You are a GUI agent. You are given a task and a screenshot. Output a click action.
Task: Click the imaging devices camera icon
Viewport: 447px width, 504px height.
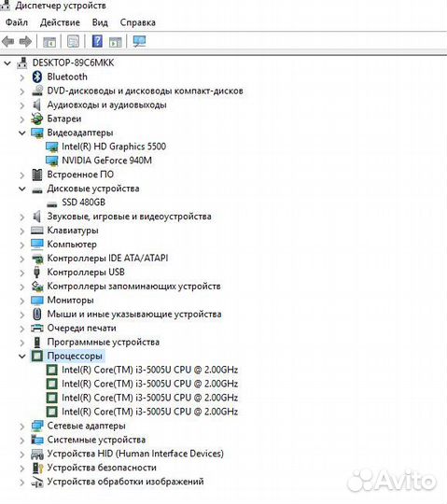point(37,482)
